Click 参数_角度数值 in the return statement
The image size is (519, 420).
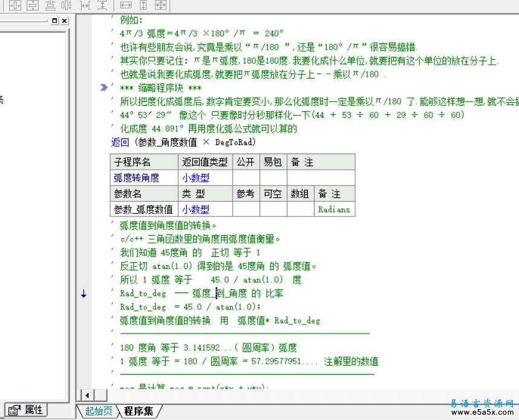click(x=168, y=142)
